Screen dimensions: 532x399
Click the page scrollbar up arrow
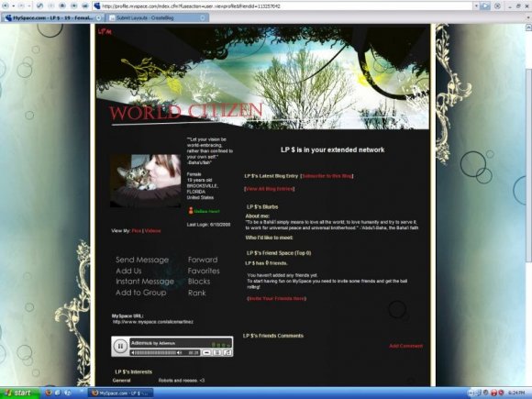[528, 28]
